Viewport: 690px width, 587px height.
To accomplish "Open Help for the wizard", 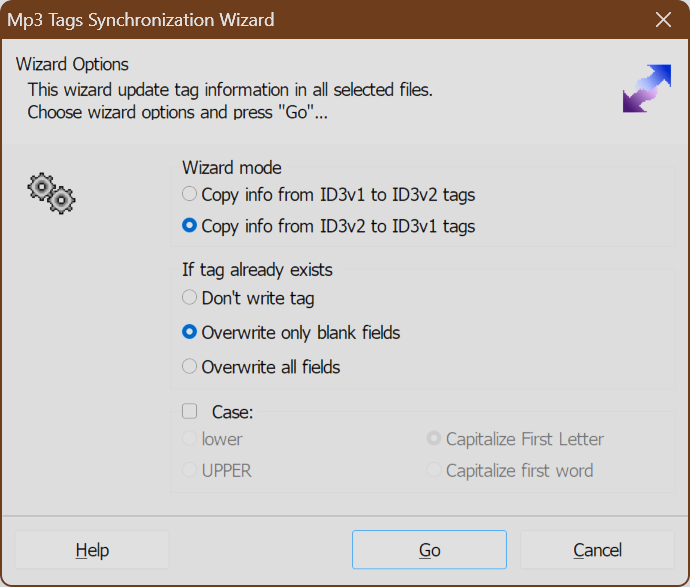I will point(92,550).
